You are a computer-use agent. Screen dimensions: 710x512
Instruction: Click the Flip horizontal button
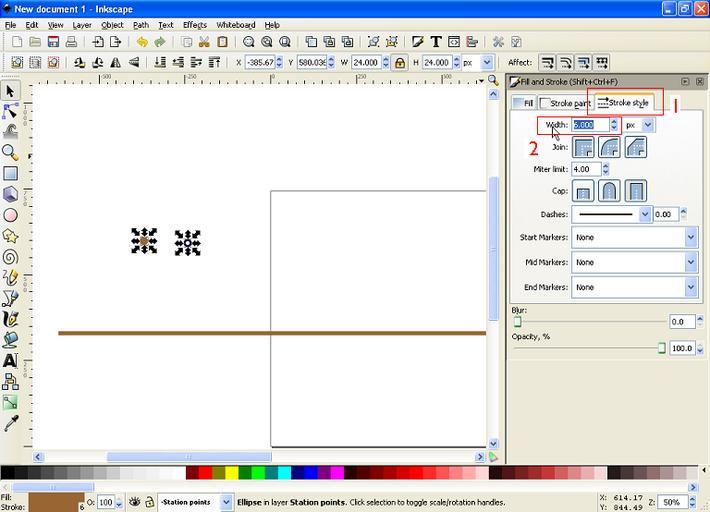[x=115, y=62]
